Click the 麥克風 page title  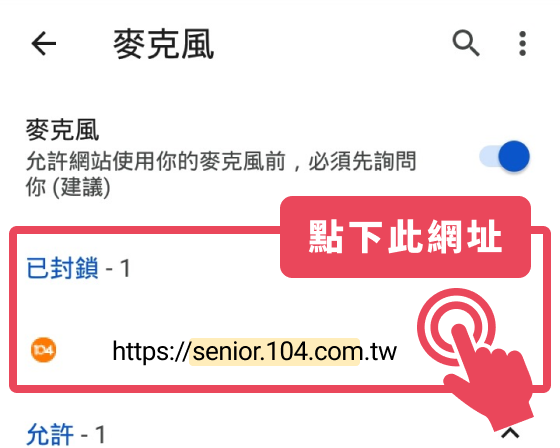click(164, 44)
